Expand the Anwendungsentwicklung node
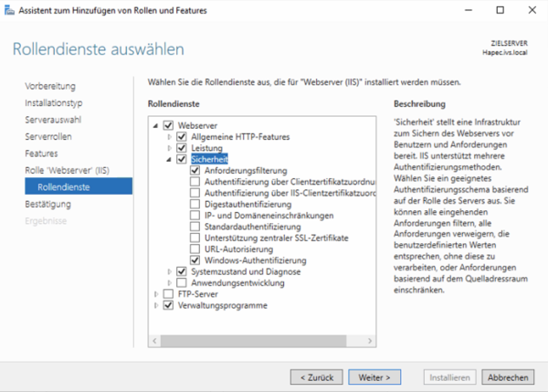548x392 pixels. point(170,282)
